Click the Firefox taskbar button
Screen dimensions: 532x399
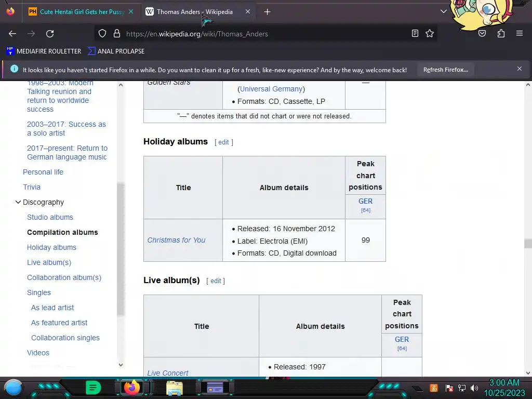point(131,388)
